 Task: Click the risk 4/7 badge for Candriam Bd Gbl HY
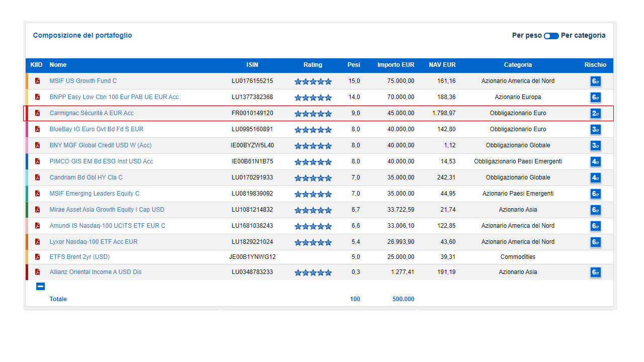tap(596, 178)
